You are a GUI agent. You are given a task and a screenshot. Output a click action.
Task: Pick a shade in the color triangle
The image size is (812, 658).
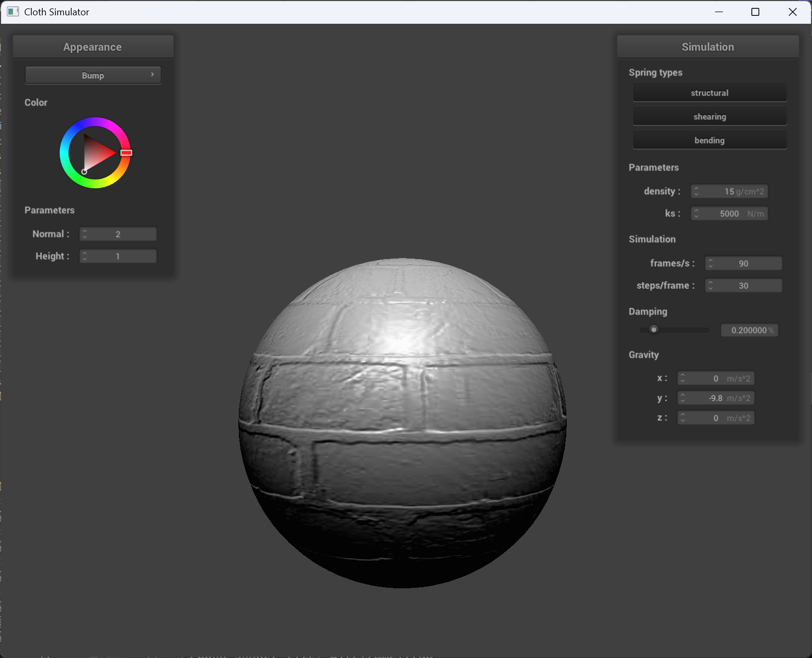click(98, 152)
